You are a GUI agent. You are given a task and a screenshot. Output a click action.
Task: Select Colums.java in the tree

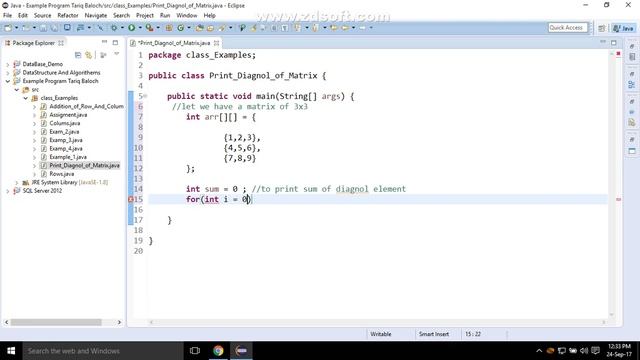tap(64, 123)
